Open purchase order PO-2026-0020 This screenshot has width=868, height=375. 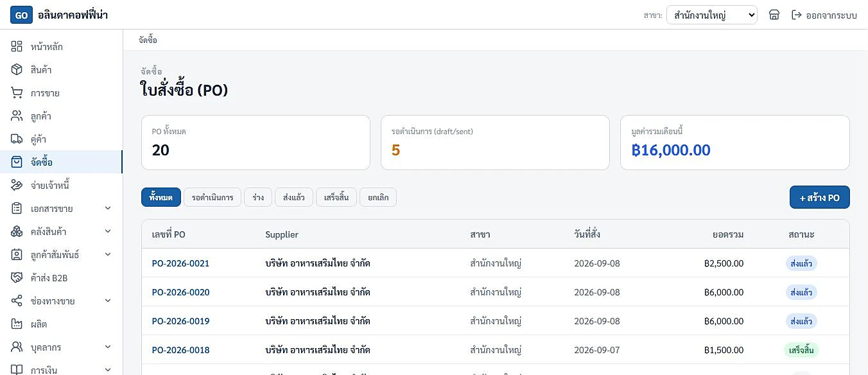(x=180, y=292)
